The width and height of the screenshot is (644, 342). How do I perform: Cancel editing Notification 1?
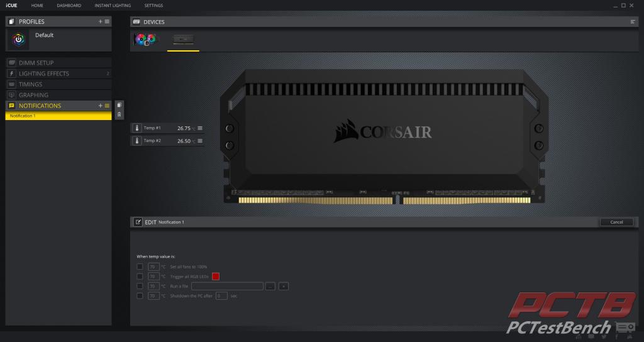click(x=616, y=222)
